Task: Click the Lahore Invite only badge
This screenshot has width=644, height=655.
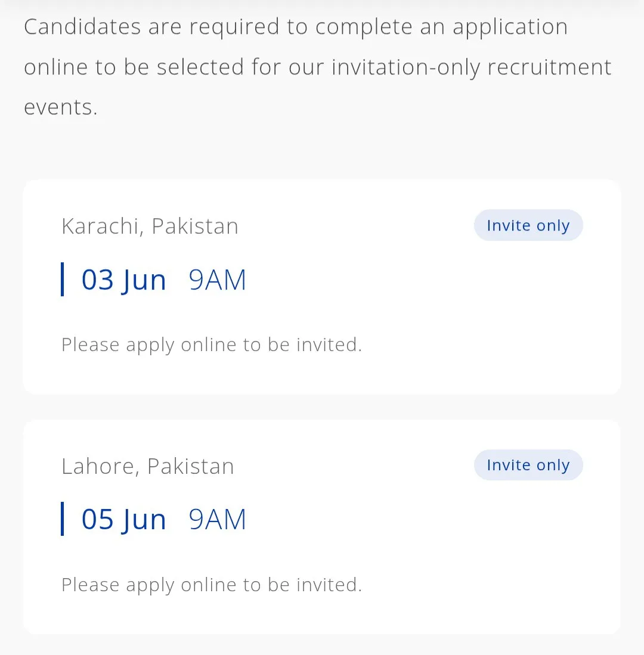Action: point(528,465)
